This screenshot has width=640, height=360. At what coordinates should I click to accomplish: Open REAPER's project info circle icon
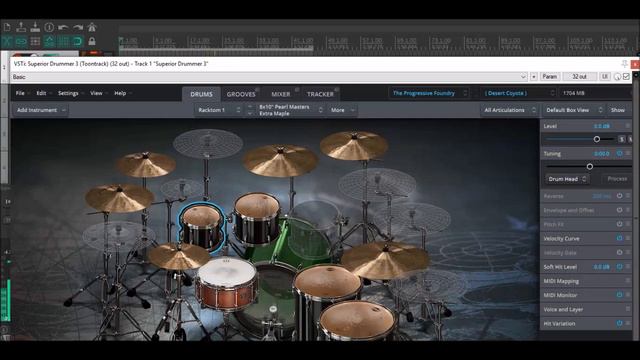(x=49, y=27)
